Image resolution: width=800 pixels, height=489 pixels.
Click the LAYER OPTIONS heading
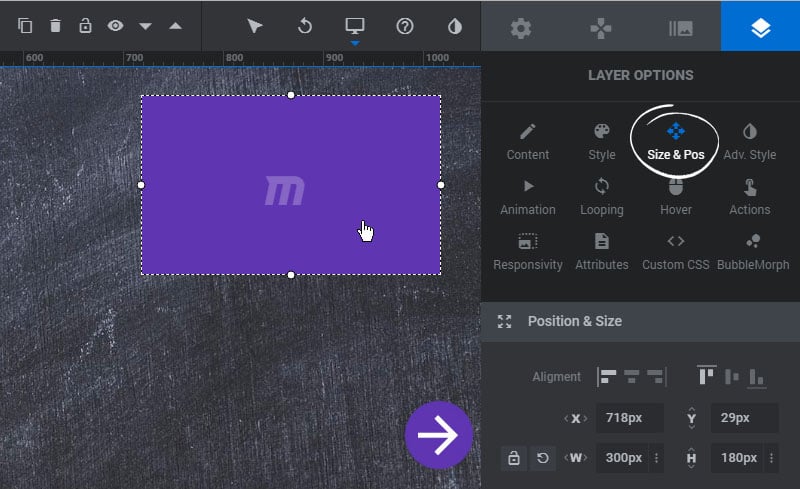(640, 76)
